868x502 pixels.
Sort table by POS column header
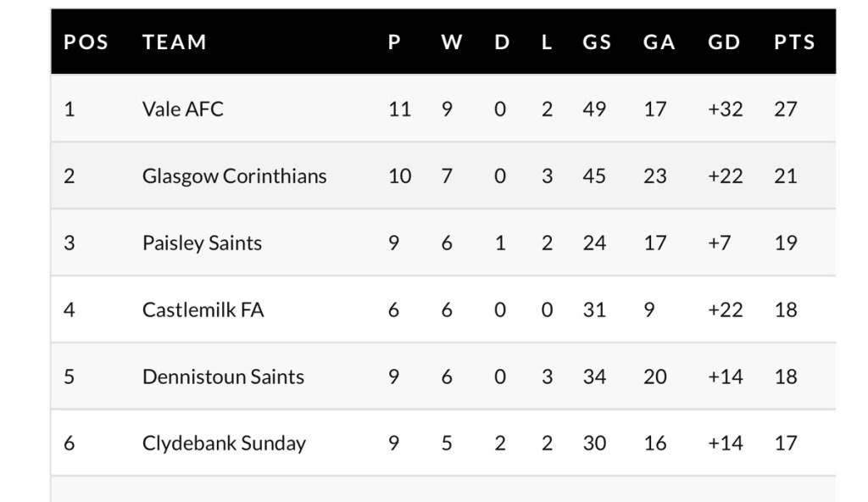86,42
